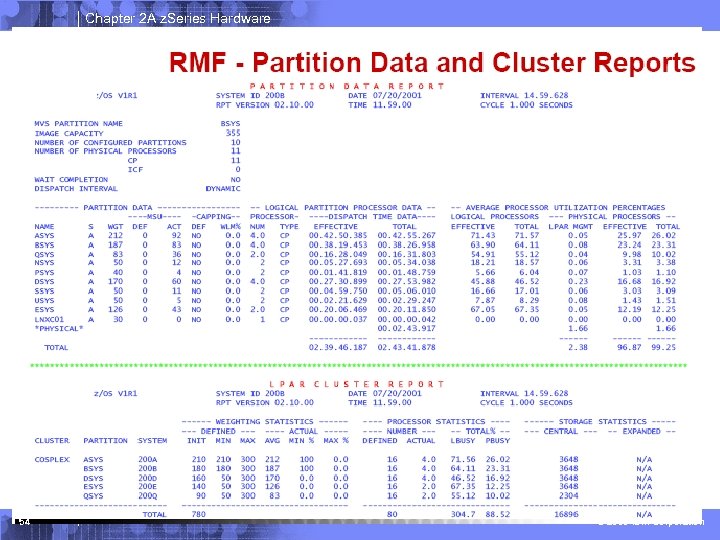This screenshot has height=540, width=720.
Task: Click ASYS total dispatch time '00.42.55.267'
Action: pyautogui.click(x=406, y=236)
